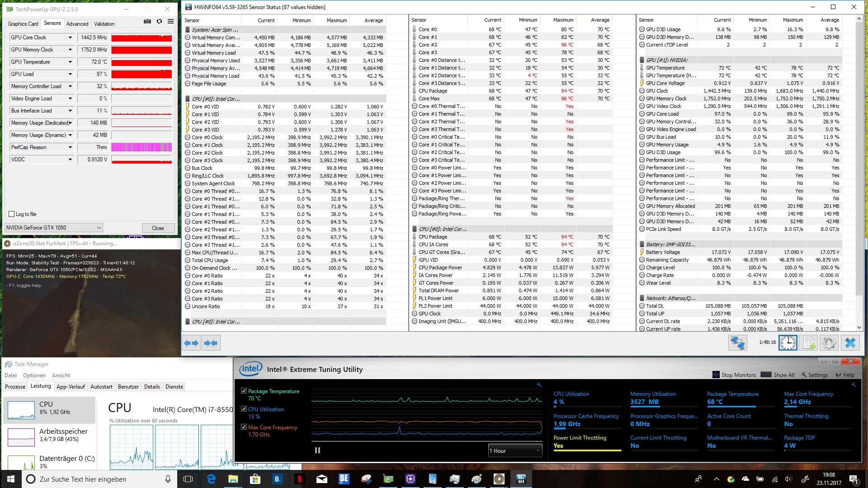This screenshot has width=868, height=488.
Task: Open the GPU Temperature dropdown in GPU-Z
Action: (70, 62)
